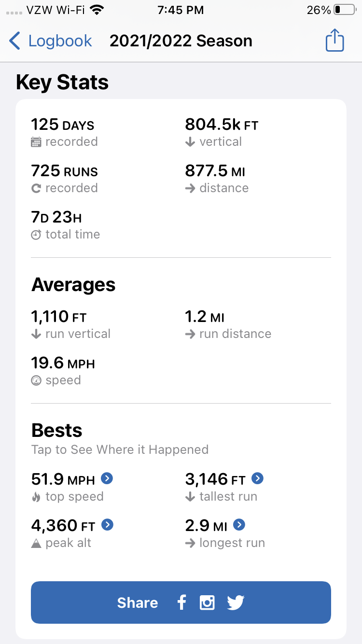Tap the calendar days recorded icon
Screen dimensions: 362x644
click(x=36, y=142)
